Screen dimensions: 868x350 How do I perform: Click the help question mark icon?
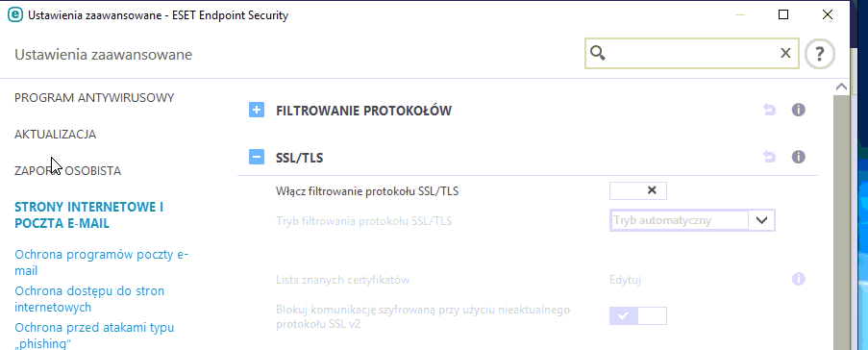(819, 54)
